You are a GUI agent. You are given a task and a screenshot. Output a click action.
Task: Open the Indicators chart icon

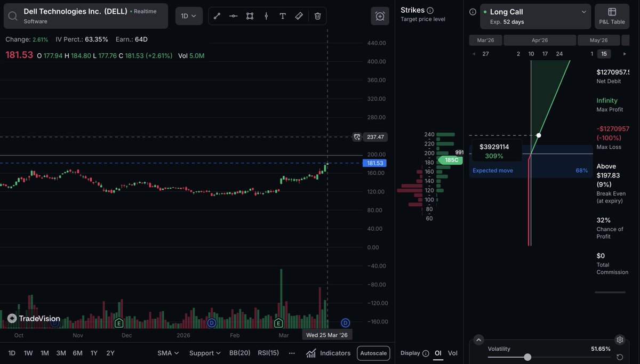coord(311,353)
